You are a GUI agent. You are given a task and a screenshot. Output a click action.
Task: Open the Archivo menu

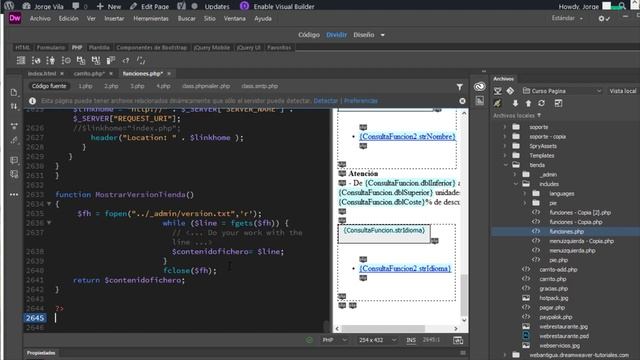[40, 19]
